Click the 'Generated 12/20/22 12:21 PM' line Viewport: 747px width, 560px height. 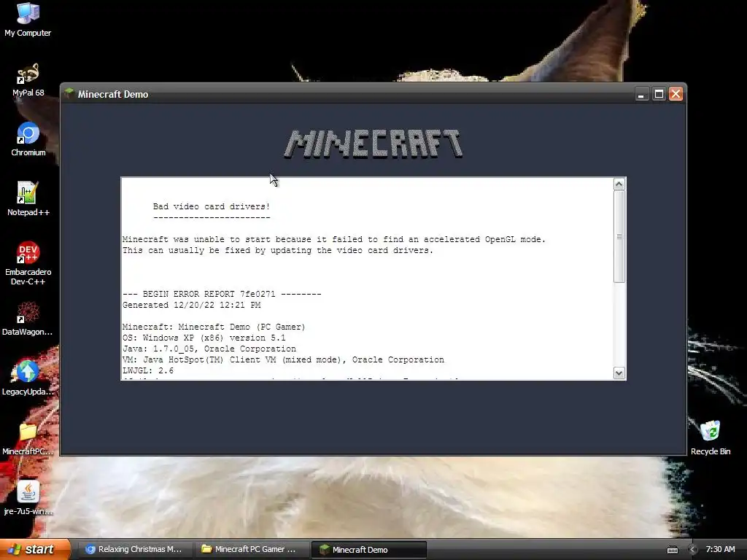(x=192, y=305)
